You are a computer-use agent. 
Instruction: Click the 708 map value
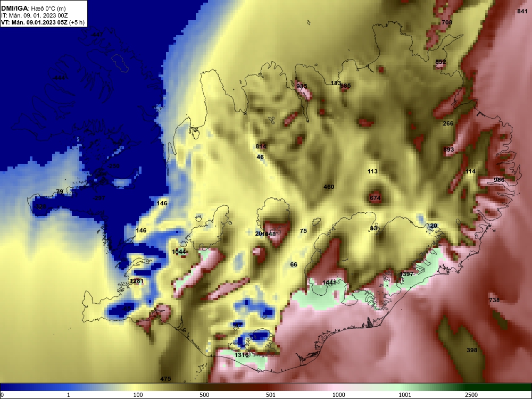tap(447, 22)
